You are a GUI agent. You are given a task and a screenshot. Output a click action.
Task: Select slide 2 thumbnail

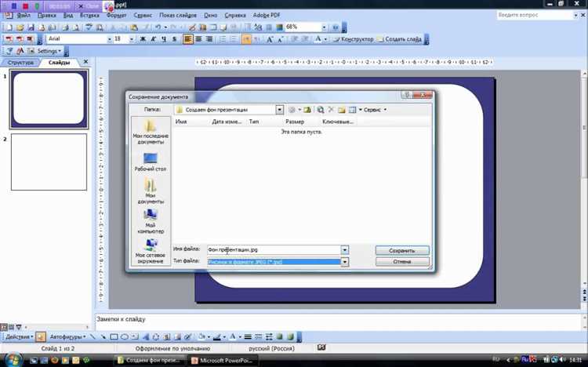coord(49,162)
